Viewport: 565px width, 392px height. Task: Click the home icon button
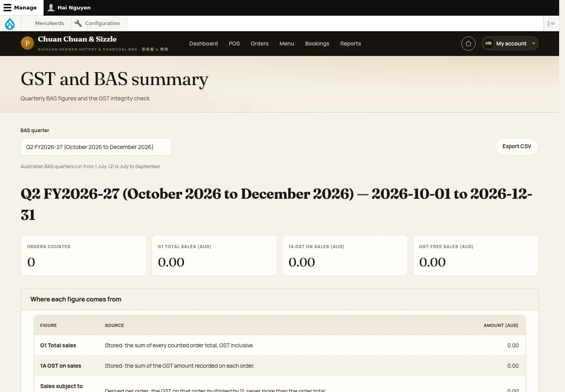coord(468,44)
